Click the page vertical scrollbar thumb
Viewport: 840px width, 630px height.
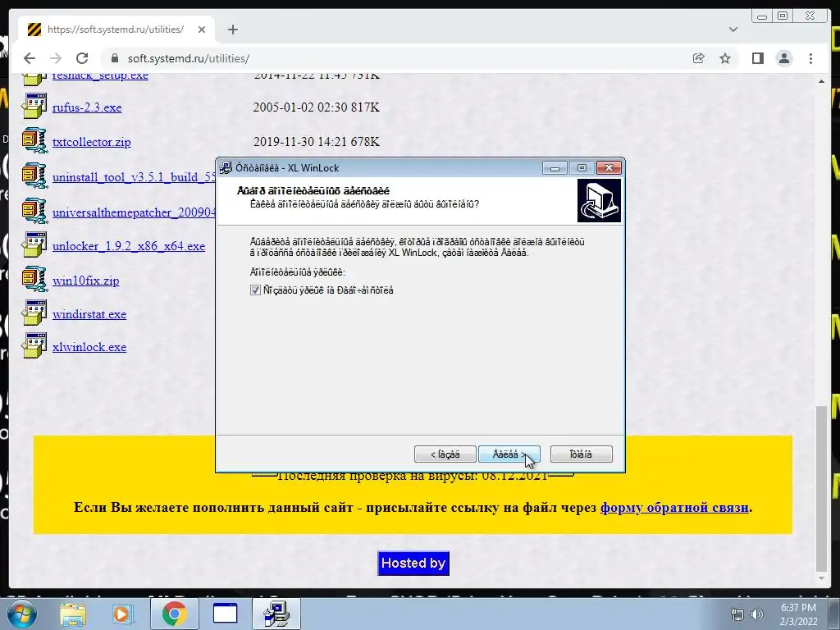pyautogui.click(x=821, y=487)
